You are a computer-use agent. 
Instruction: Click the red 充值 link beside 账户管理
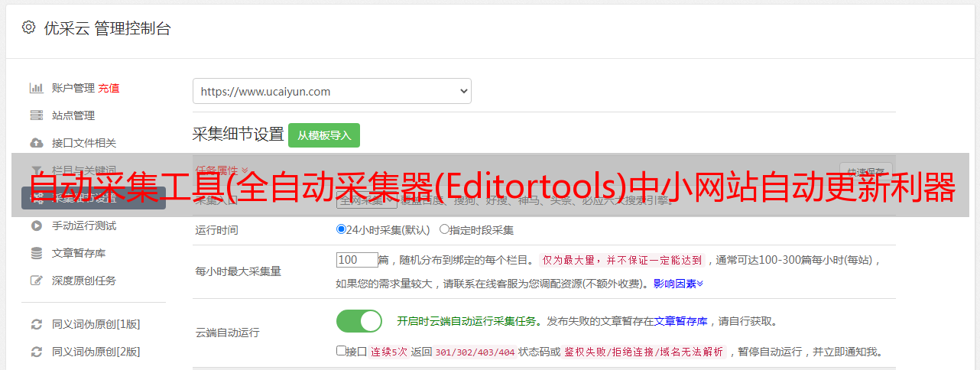click(109, 88)
